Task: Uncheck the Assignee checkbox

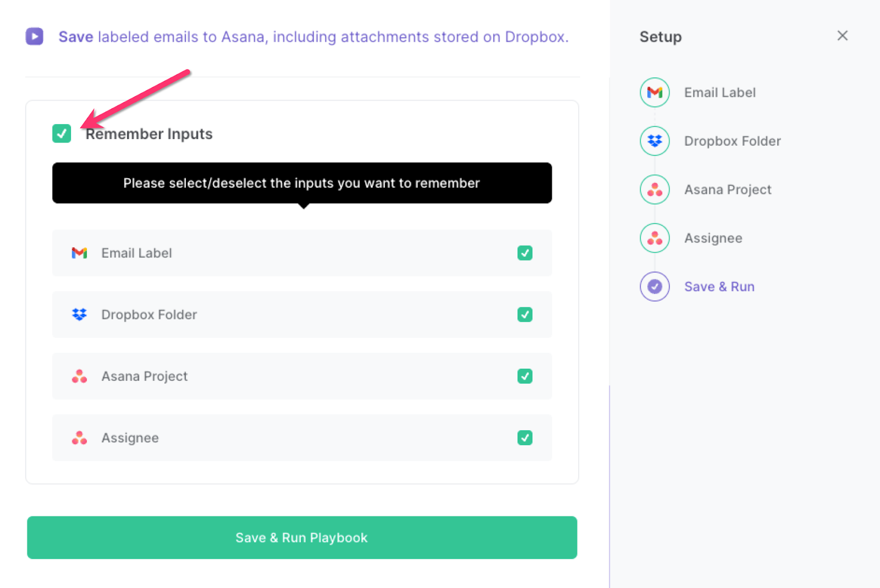Action: pyautogui.click(x=525, y=437)
